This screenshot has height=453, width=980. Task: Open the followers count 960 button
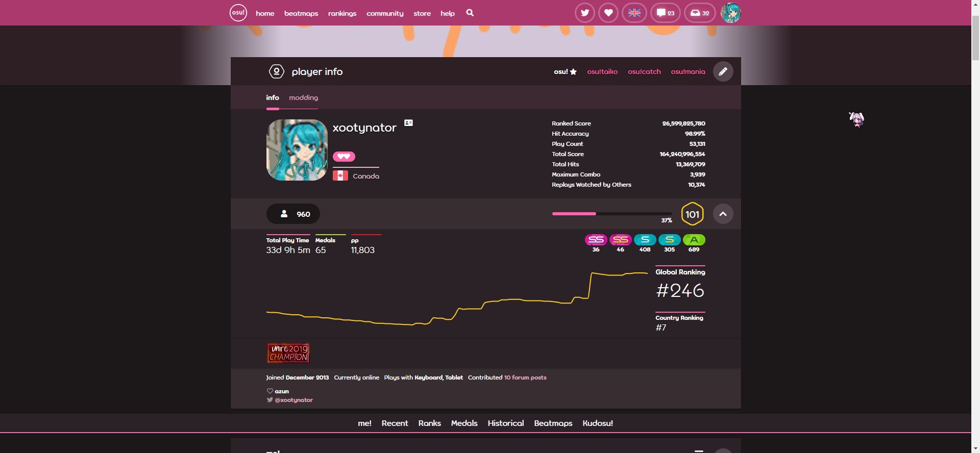tap(293, 214)
